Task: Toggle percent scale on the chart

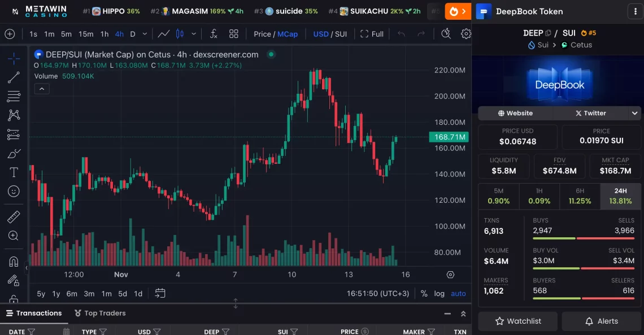Action: (424, 294)
